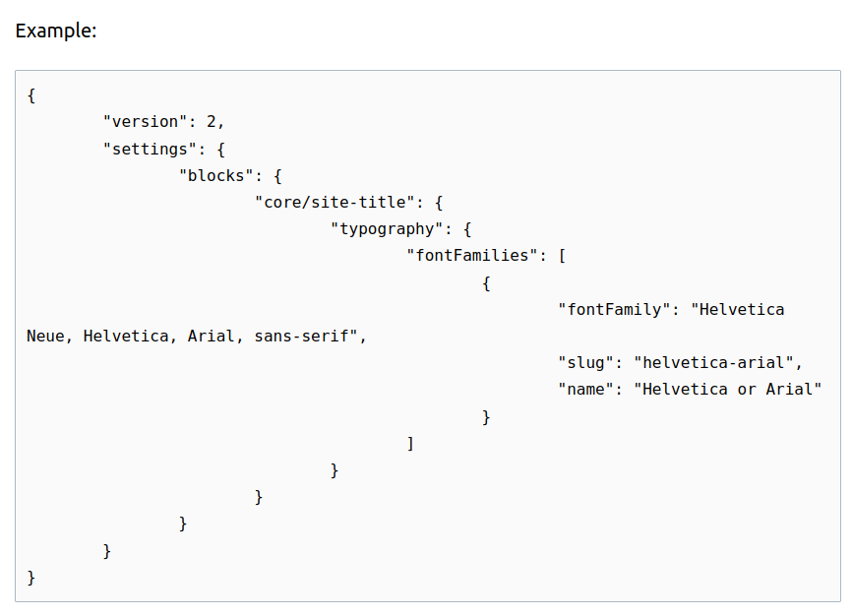This screenshot has height=616, width=852.
Task: Click the opening curly brace on first line
Action: (x=31, y=95)
